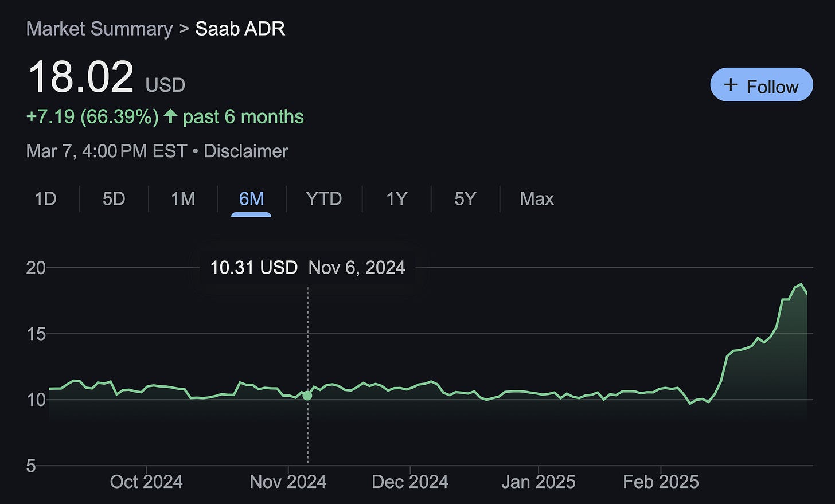Switch to the 1D range tab
The height and width of the screenshot is (504, 835).
tap(45, 198)
